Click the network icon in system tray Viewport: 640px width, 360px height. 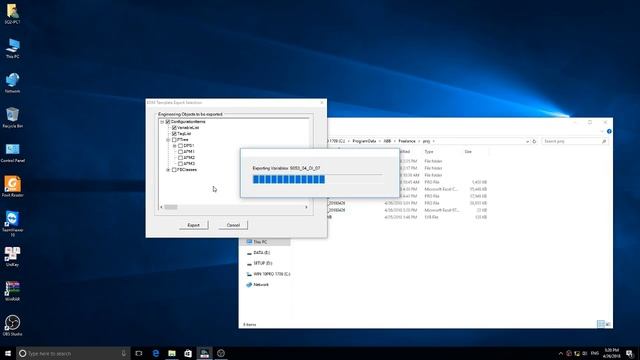[577, 353]
